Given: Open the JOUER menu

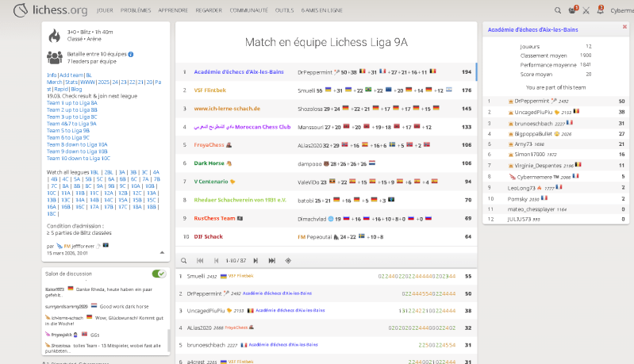Looking at the screenshot, I should (x=104, y=11).
